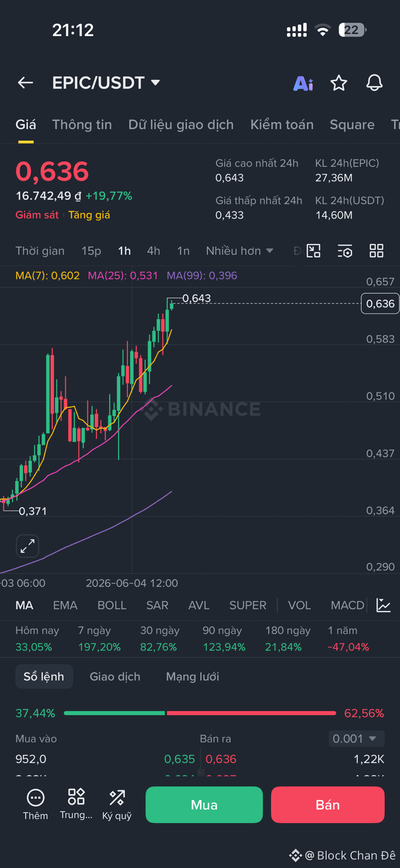Tap the Thêm more options icon
The height and width of the screenshot is (868, 400).
[x=35, y=804]
